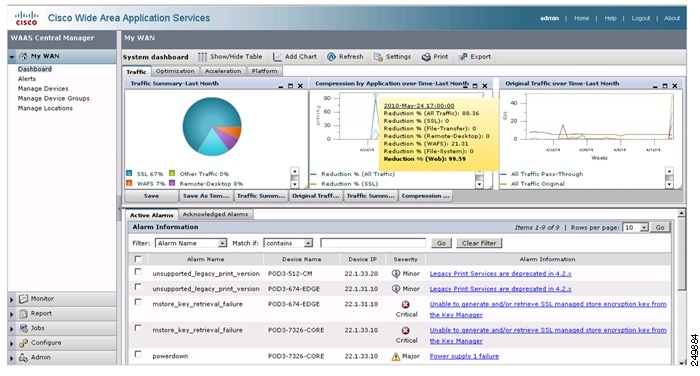
Task: Maximize the Traffic Summary chart panel
Action: [290, 86]
